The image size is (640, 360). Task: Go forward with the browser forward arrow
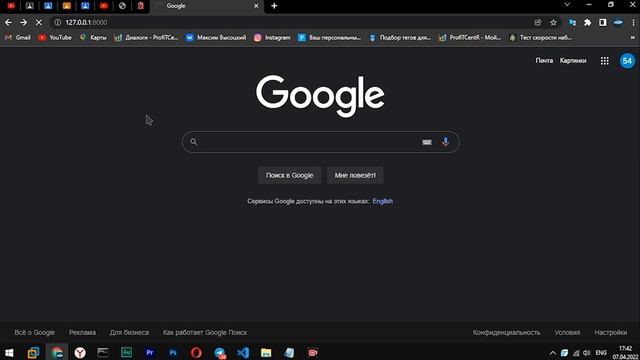coord(23,22)
